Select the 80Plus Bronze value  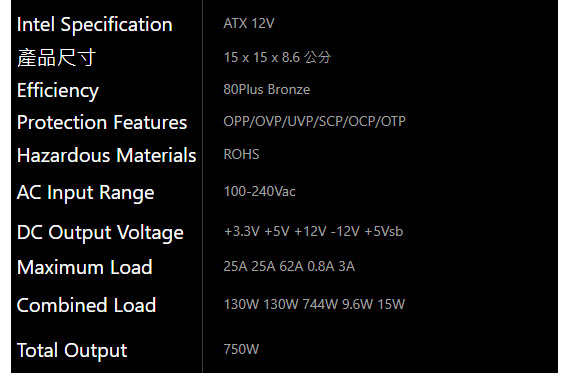[267, 89]
